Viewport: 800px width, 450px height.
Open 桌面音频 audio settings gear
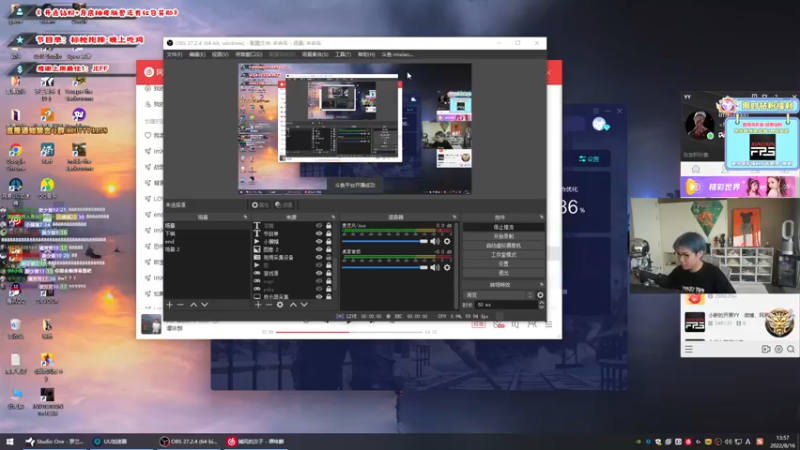447,267
